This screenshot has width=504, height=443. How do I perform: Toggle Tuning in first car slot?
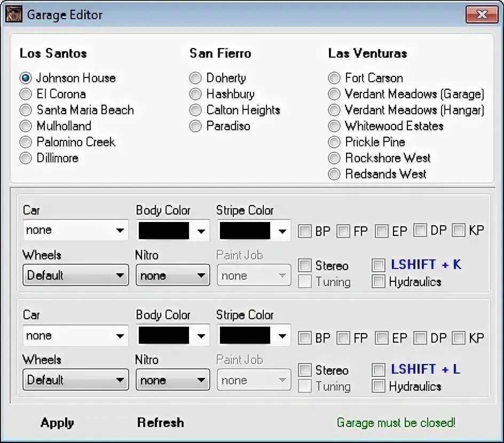pyautogui.click(x=305, y=281)
